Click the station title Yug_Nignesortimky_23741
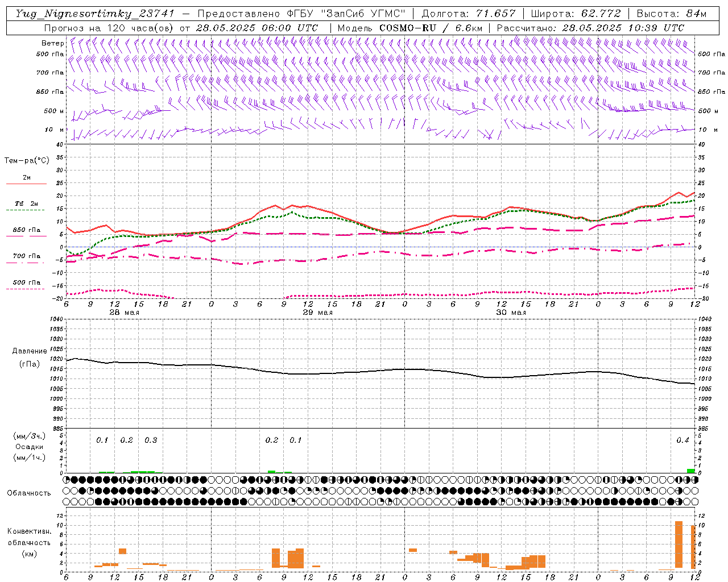 click(96, 14)
